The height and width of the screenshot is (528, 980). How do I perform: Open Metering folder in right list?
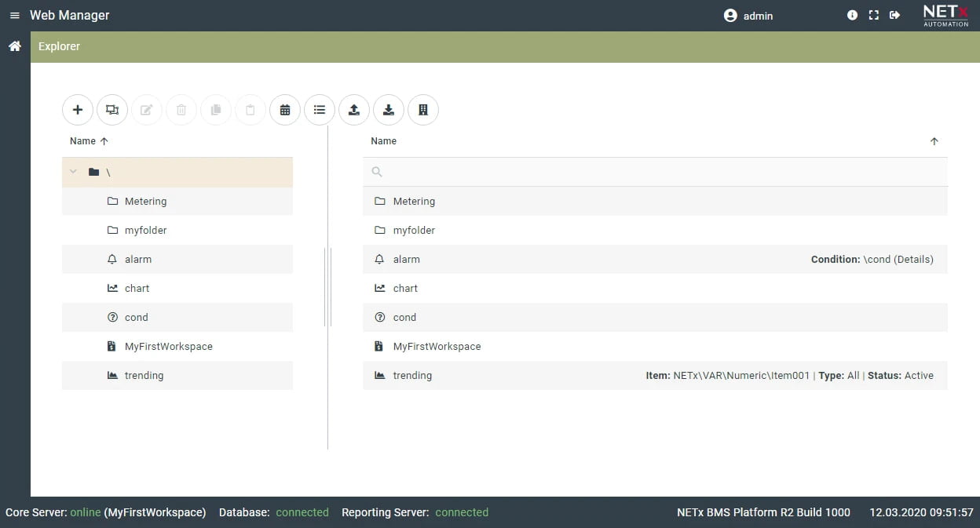point(655,201)
